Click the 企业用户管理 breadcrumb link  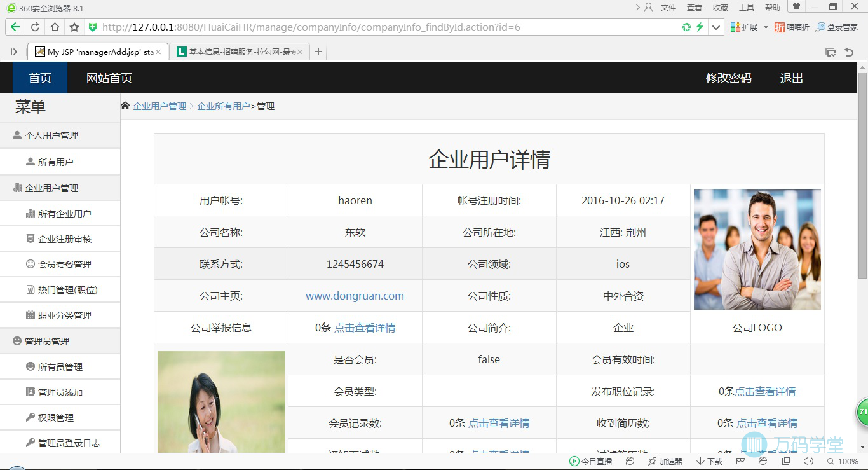pyautogui.click(x=159, y=106)
